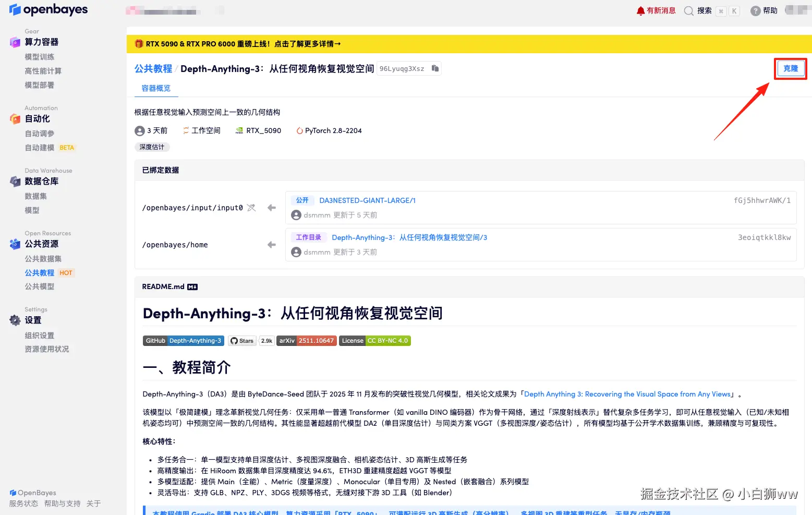The image size is (812, 515).
Task: Click the dsmmm avatar under DA3NESTED-GIANT-LARGE
Action: (x=296, y=215)
